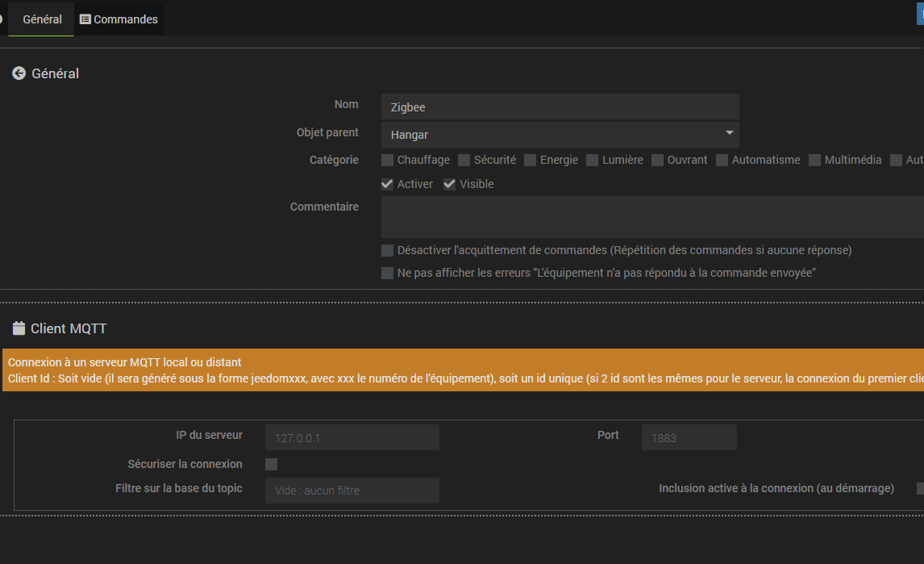Click the Client MQTT section heading
This screenshot has height=564, width=924.
pyautogui.click(x=69, y=328)
